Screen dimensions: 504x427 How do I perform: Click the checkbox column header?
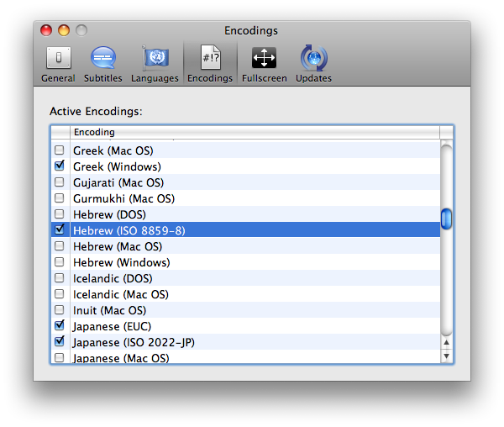click(x=60, y=132)
